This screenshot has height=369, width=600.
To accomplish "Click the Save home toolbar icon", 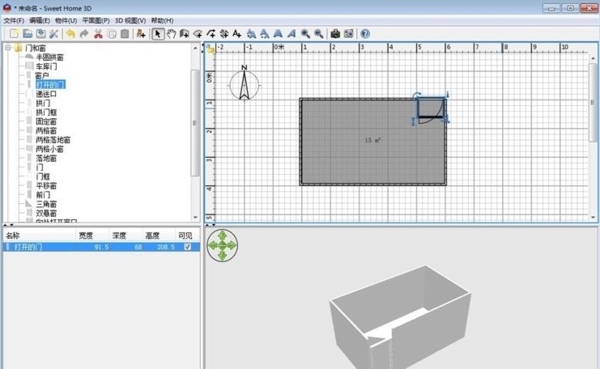I will click(x=41, y=34).
